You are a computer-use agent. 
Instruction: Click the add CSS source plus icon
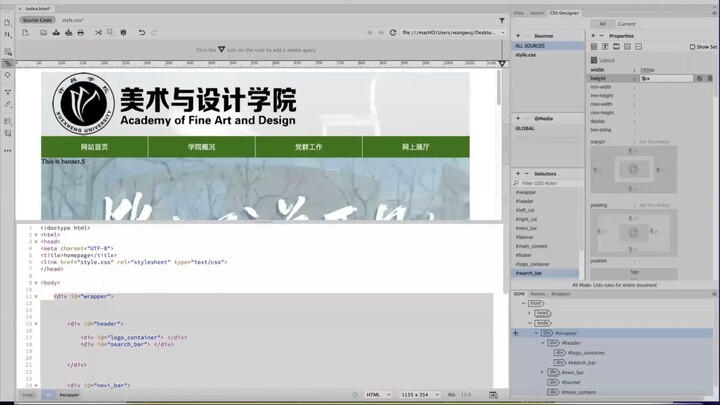(x=517, y=35)
